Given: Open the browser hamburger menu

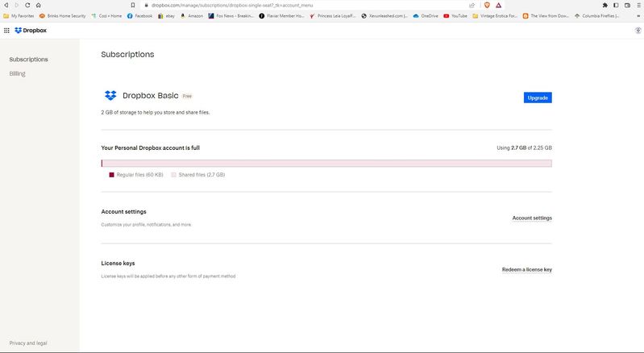Looking at the screenshot, I should tap(638, 6).
